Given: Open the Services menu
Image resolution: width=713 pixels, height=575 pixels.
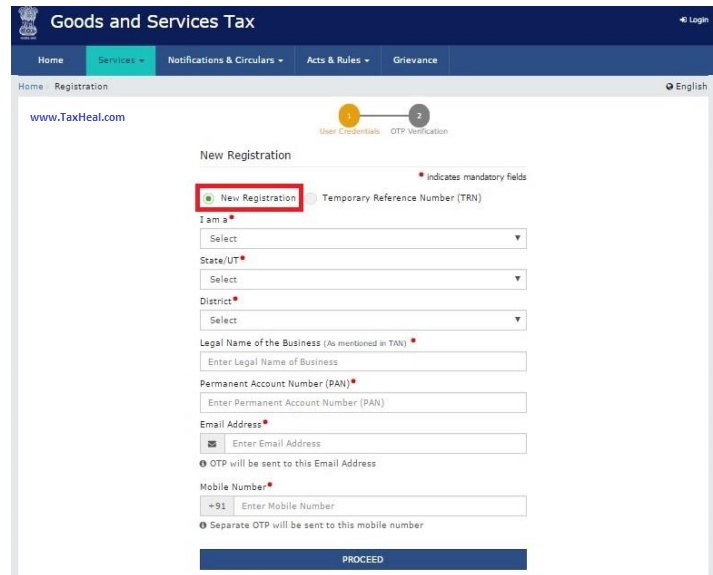Looking at the screenshot, I should [121, 60].
